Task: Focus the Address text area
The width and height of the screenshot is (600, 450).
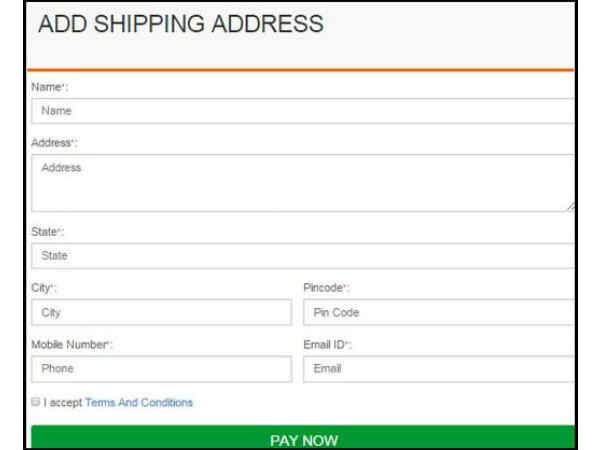Action: coord(303,183)
